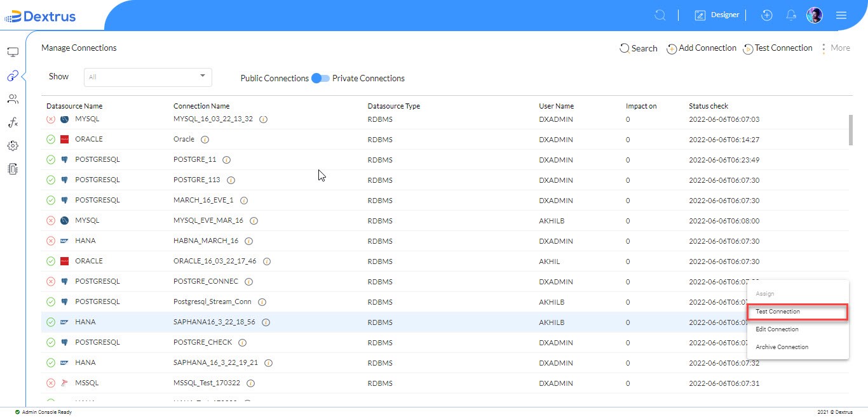
Task: Sort by Connection Name column header
Action: 201,106
